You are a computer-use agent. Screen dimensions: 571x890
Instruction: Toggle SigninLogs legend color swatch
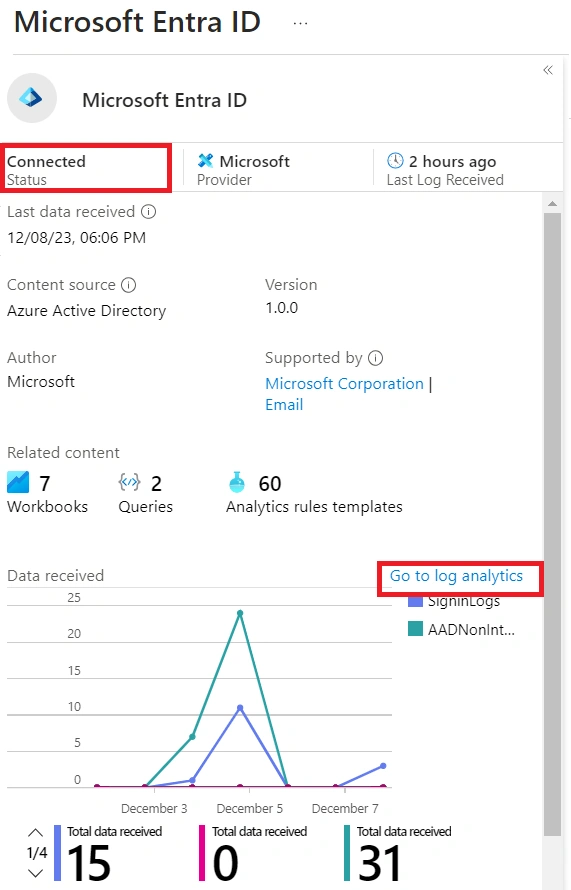click(x=415, y=602)
